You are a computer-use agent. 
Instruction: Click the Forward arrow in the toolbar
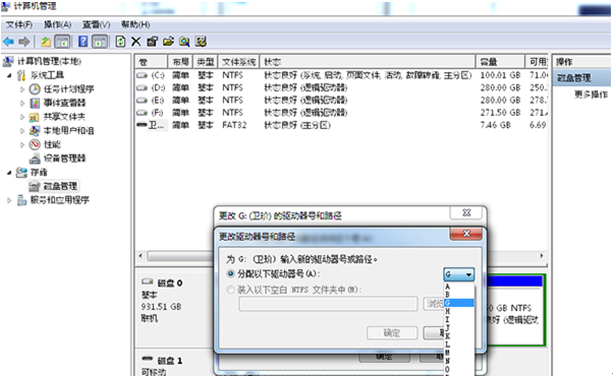[24, 41]
